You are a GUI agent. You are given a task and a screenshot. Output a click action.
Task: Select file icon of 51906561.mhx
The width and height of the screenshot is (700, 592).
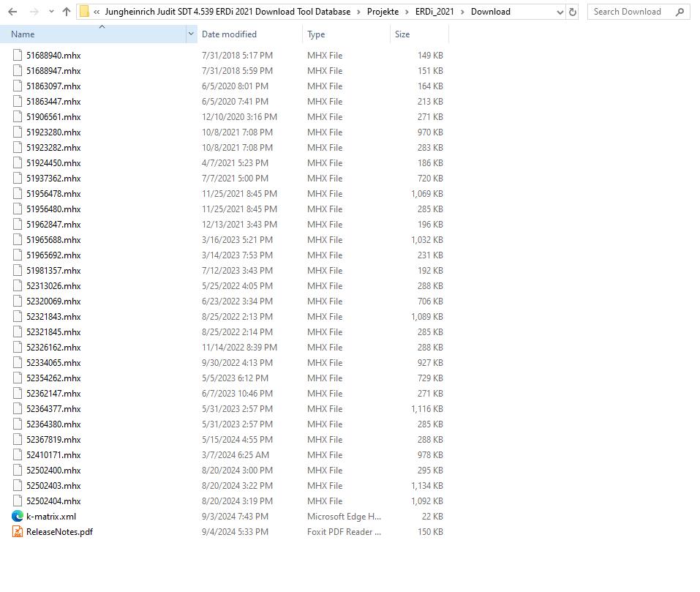click(18, 116)
